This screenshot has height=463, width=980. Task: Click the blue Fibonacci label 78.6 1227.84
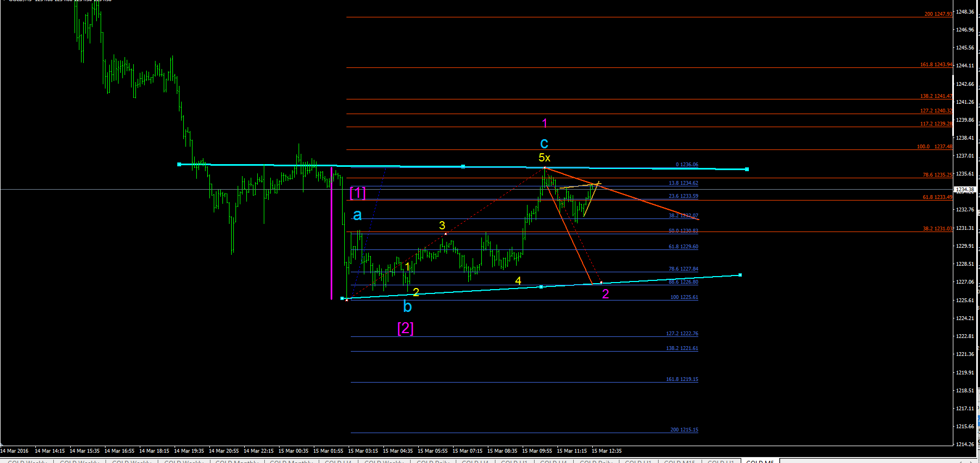coord(683,269)
